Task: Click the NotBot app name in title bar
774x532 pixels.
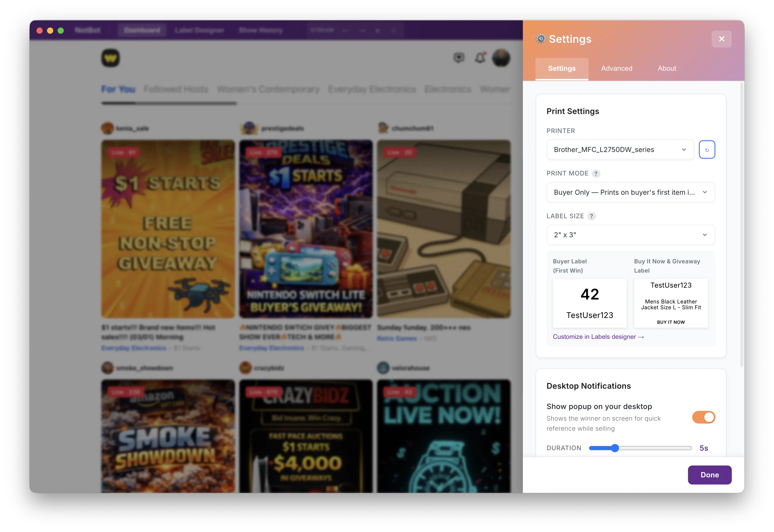Action: coord(88,30)
